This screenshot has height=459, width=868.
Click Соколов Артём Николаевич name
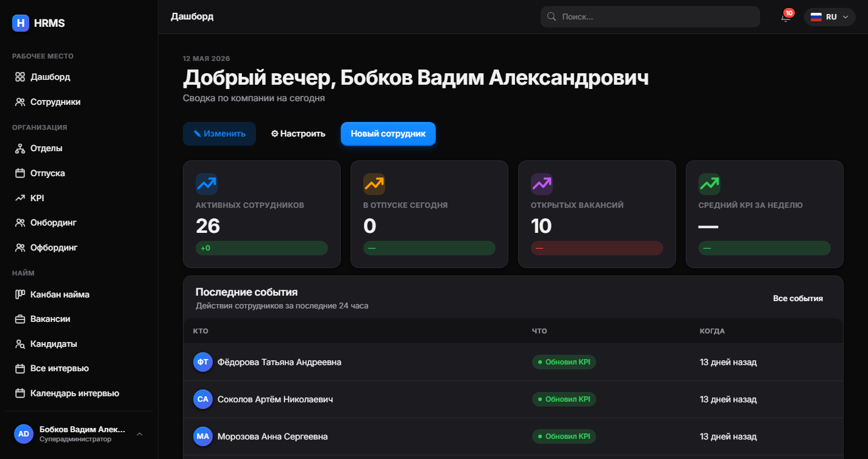[276, 399]
